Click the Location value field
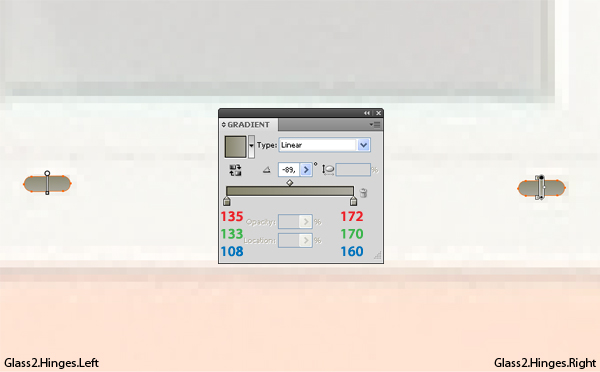Screen dimensions: 600x372 (289, 240)
